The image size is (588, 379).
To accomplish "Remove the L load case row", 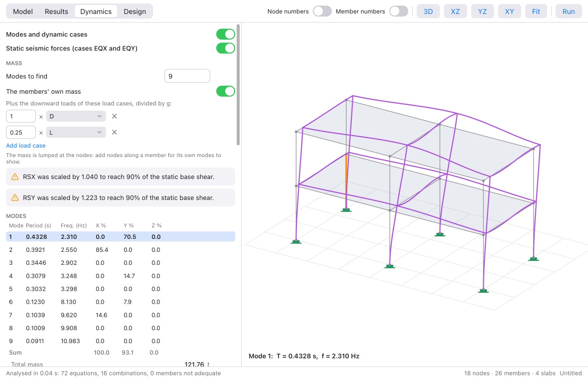I will pyautogui.click(x=115, y=132).
